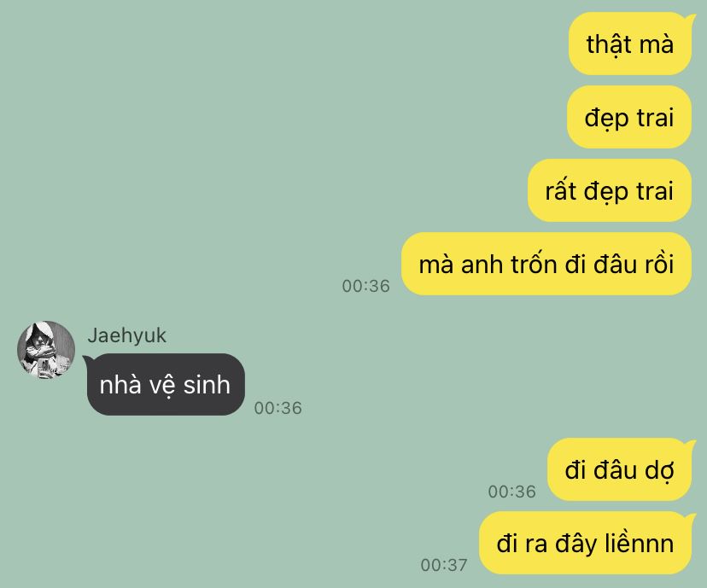This screenshot has height=588, width=707.
Task: Tap 00:36 timestamp beside 'mà anh trốn' message
Action: click(365, 286)
